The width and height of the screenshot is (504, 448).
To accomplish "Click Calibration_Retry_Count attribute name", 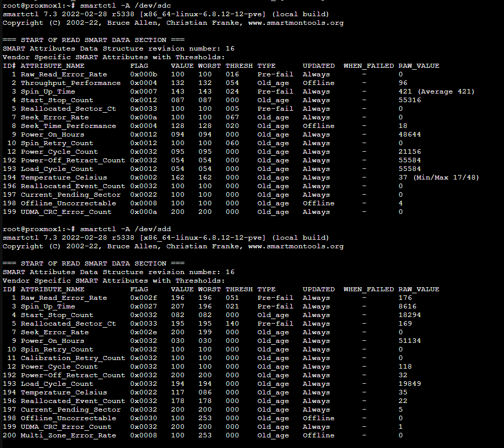I will pyautogui.click(x=73, y=358).
